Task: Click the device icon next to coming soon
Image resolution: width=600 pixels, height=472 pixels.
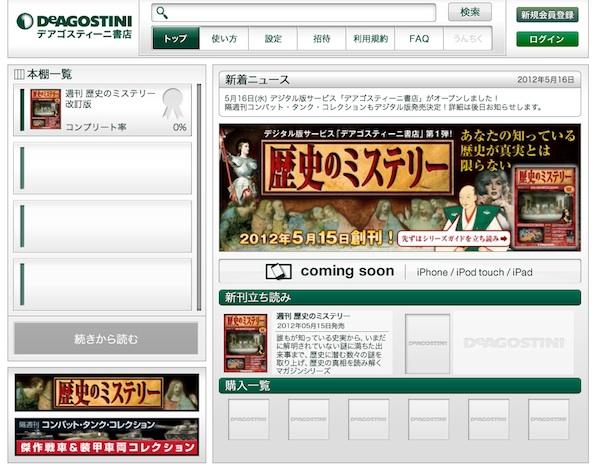Action: [x=278, y=272]
